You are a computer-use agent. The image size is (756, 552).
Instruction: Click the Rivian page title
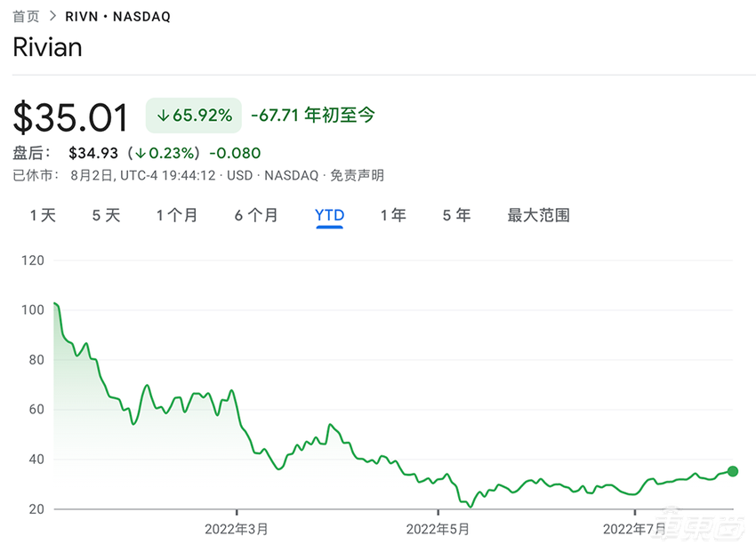(46, 47)
